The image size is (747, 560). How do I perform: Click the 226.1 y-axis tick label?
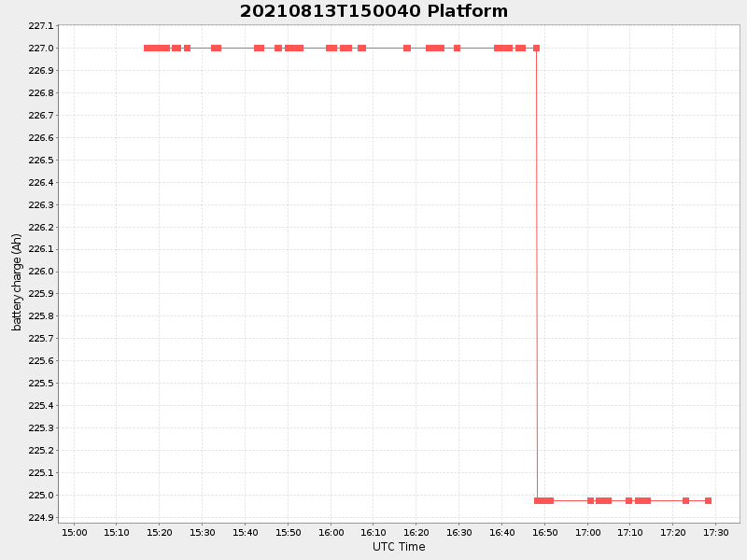coord(41,249)
